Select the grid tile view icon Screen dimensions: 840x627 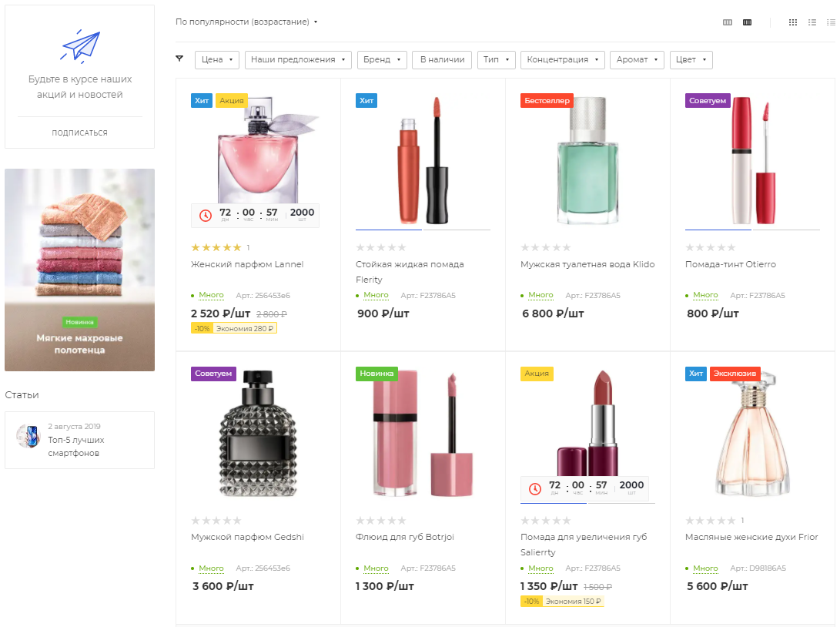tap(793, 22)
